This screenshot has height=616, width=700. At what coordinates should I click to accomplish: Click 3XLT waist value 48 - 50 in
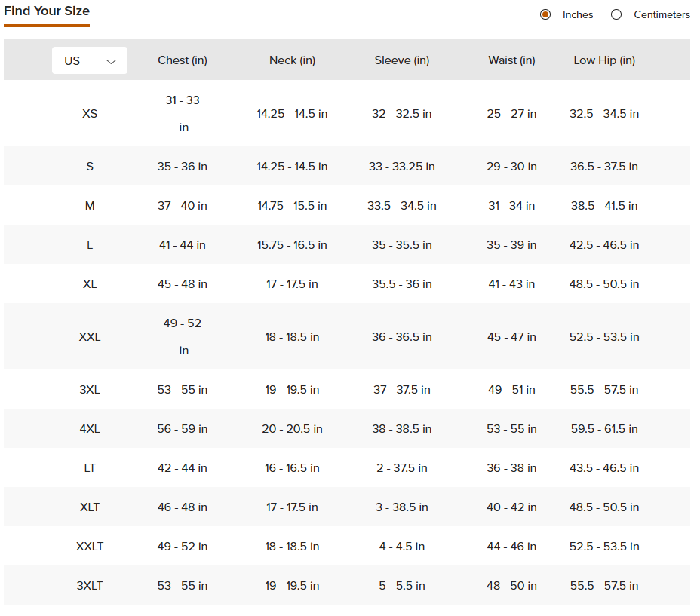point(511,586)
